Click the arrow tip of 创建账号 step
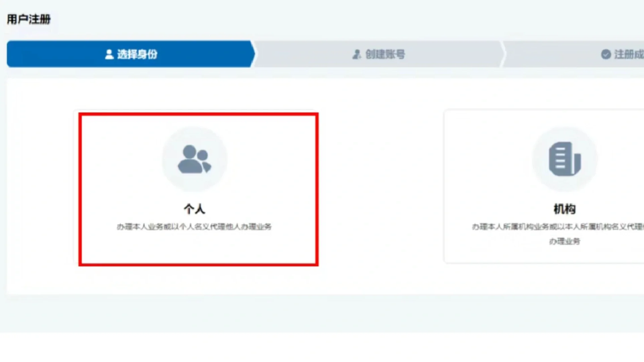The height and width of the screenshot is (362, 644). pos(502,54)
